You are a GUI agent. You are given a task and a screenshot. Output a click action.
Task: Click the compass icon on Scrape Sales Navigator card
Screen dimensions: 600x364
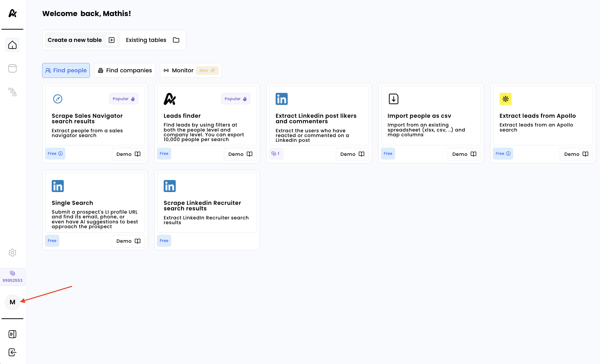pos(58,99)
